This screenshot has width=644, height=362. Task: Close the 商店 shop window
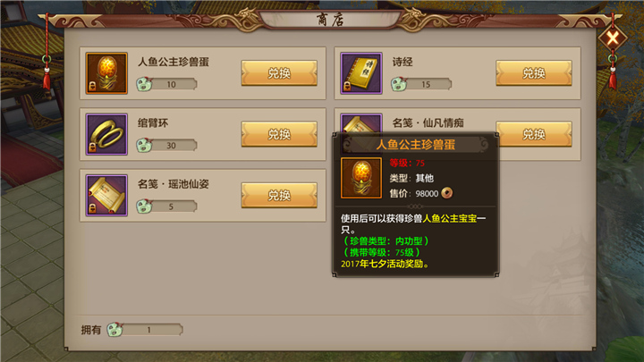[x=613, y=38]
